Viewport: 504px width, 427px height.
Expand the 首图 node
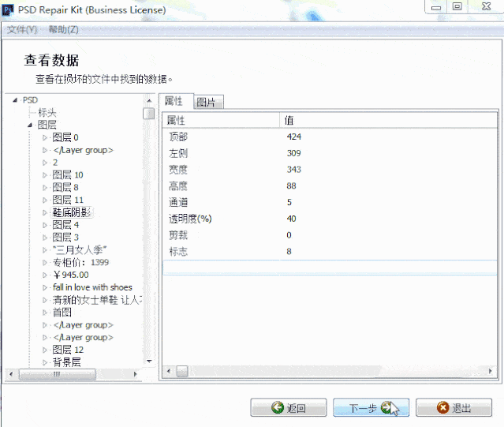(x=45, y=313)
